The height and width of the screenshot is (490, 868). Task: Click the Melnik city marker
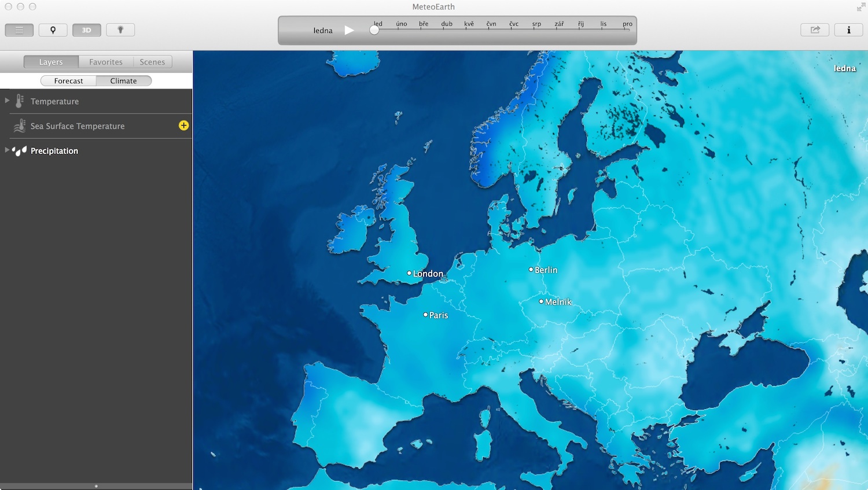click(x=541, y=301)
